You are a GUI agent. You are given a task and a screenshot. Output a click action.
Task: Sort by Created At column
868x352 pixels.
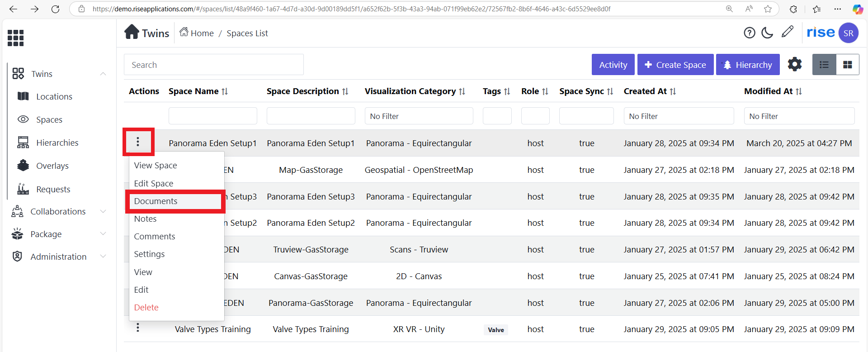click(x=673, y=91)
